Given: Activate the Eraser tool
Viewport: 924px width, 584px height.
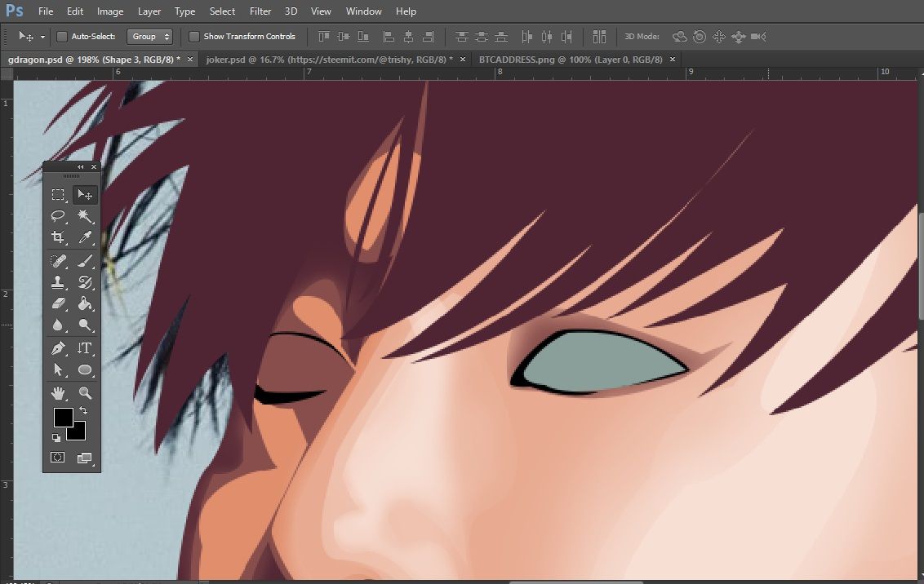Looking at the screenshot, I should [58, 303].
